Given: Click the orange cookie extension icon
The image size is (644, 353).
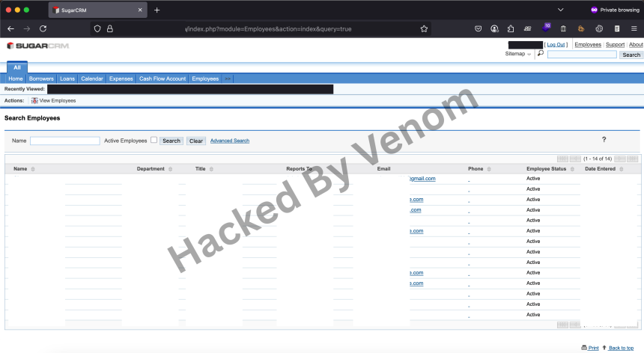Looking at the screenshot, I should [581, 28].
